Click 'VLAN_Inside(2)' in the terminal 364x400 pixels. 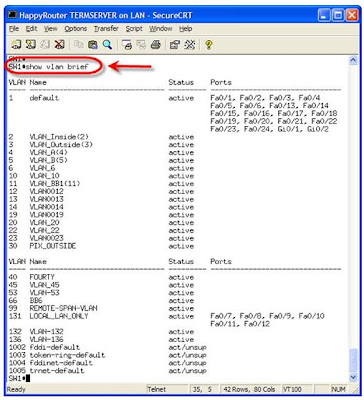click(59, 137)
